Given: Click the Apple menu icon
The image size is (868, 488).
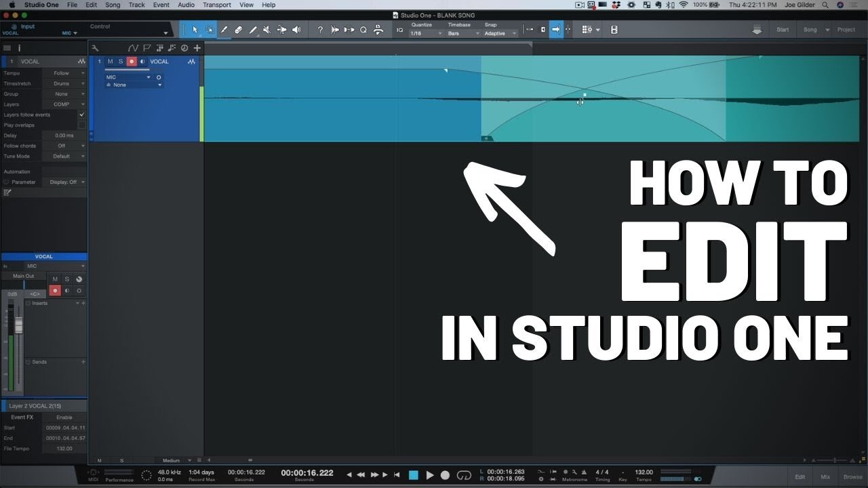Looking at the screenshot, I should point(12,5).
